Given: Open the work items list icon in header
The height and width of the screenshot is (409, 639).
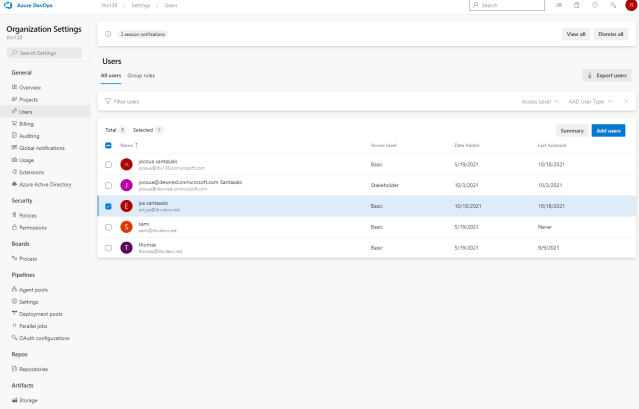Looking at the screenshot, I should pos(559,6).
